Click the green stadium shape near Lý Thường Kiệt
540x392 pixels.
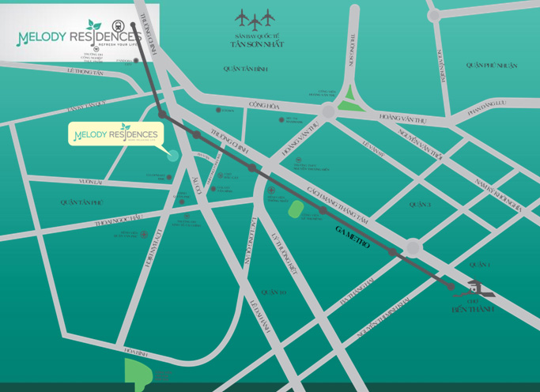296,209
